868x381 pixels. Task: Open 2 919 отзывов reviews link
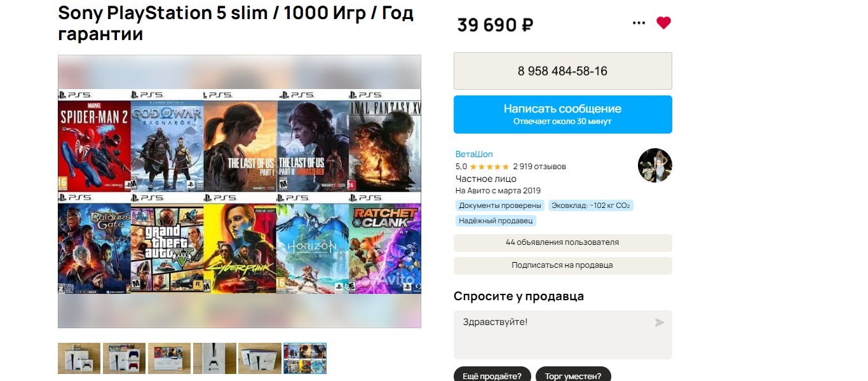539,167
